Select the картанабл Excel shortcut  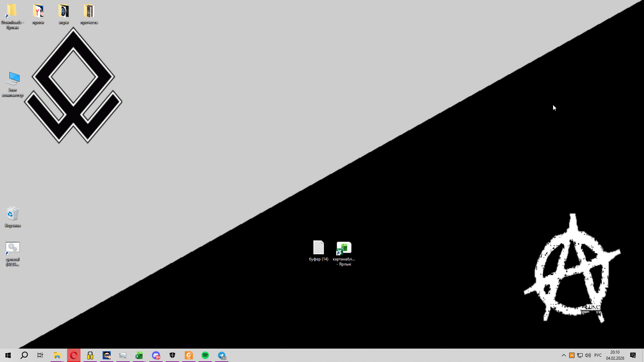coord(344,249)
